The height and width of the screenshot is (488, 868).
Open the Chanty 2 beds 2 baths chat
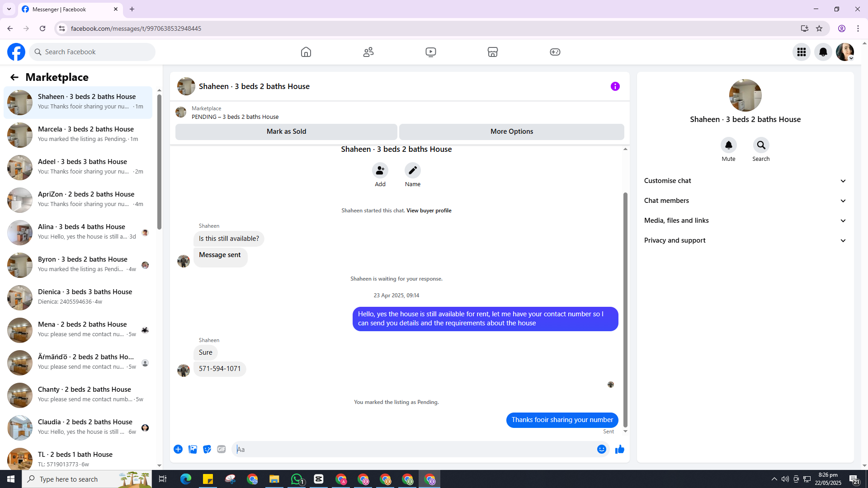[x=78, y=395]
